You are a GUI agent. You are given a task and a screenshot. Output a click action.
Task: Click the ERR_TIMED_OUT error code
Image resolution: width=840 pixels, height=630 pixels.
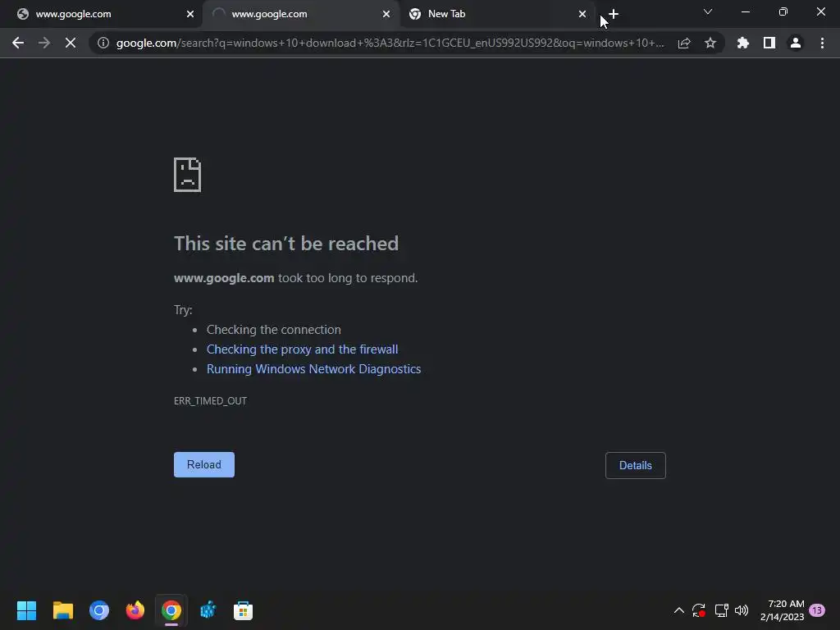(211, 400)
